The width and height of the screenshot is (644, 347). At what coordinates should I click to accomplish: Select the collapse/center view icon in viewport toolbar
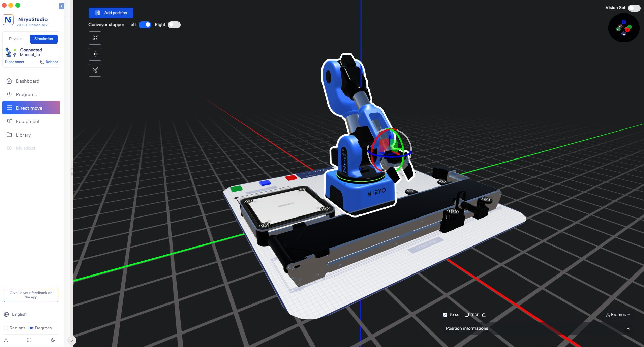click(95, 38)
